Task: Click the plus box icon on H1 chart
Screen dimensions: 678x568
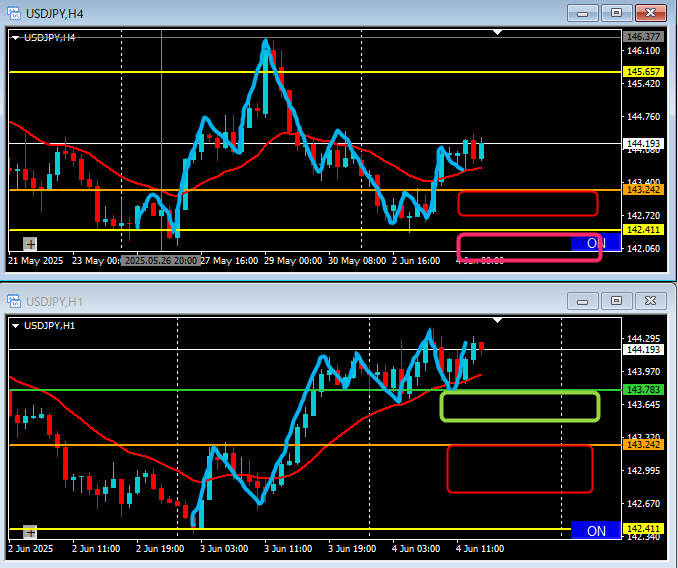Action: click(x=31, y=532)
